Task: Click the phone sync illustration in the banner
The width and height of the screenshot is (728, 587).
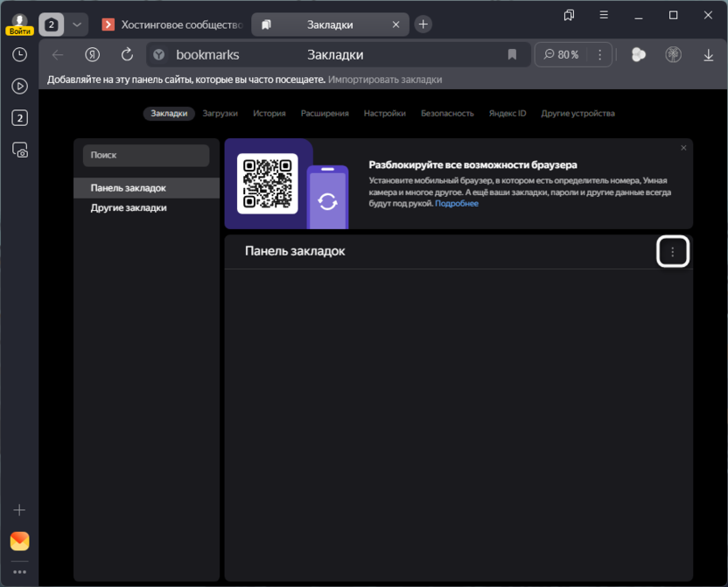Action: click(327, 197)
